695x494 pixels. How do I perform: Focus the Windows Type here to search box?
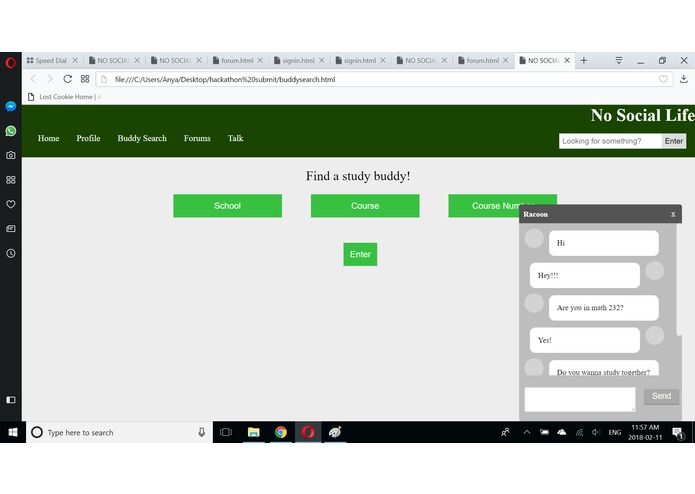(x=119, y=432)
